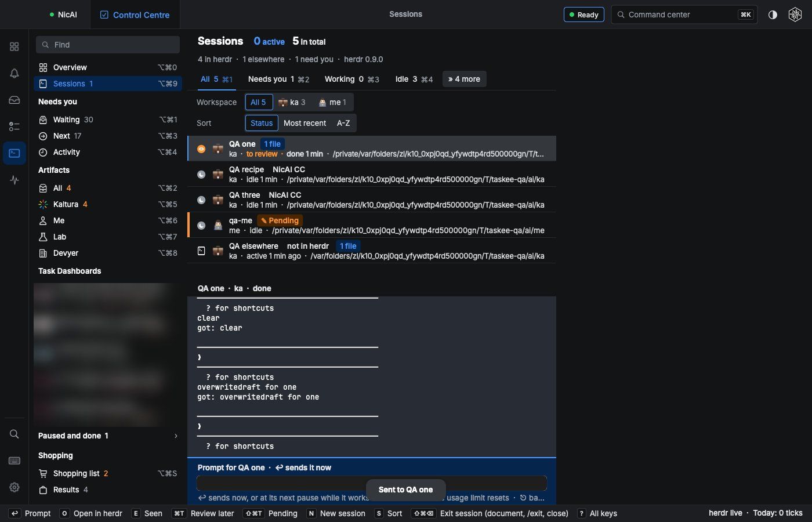The image size is (812, 522).
Task: Filter workspace to me 1
Action: pyautogui.click(x=332, y=102)
